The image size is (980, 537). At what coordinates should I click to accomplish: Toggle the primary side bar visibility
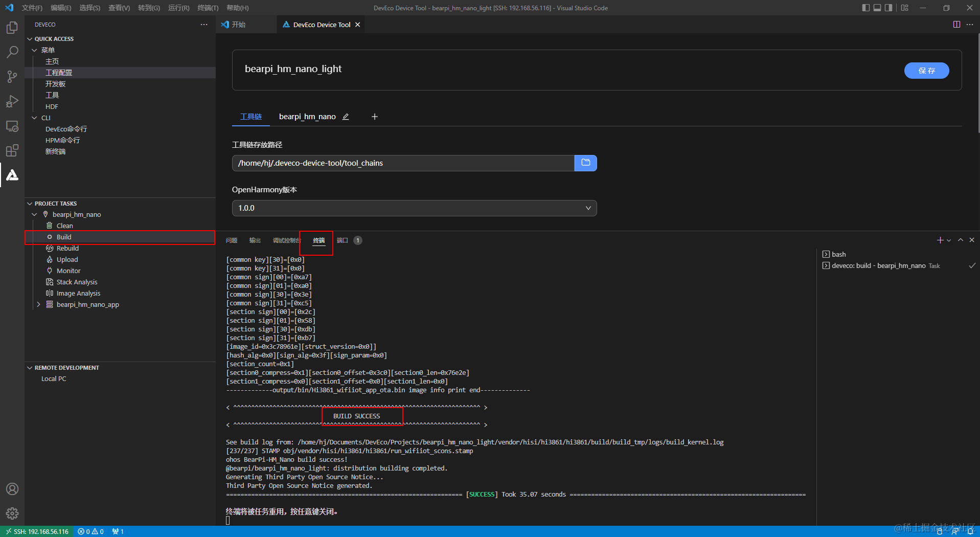[x=865, y=8]
